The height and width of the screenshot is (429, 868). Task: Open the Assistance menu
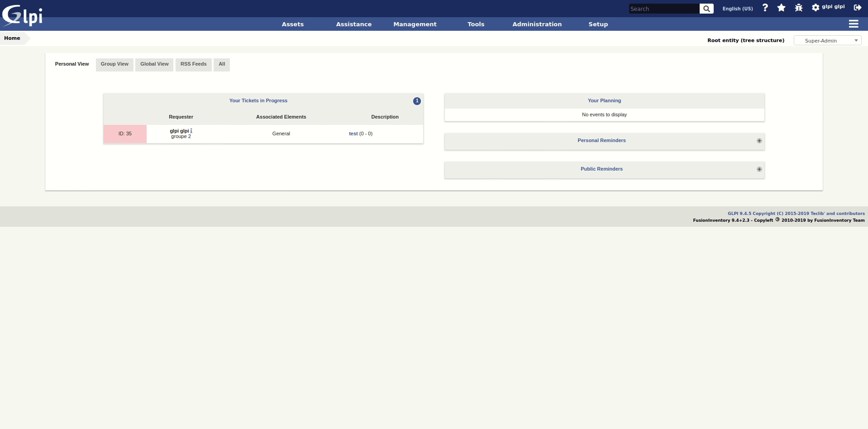click(x=354, y=24)
